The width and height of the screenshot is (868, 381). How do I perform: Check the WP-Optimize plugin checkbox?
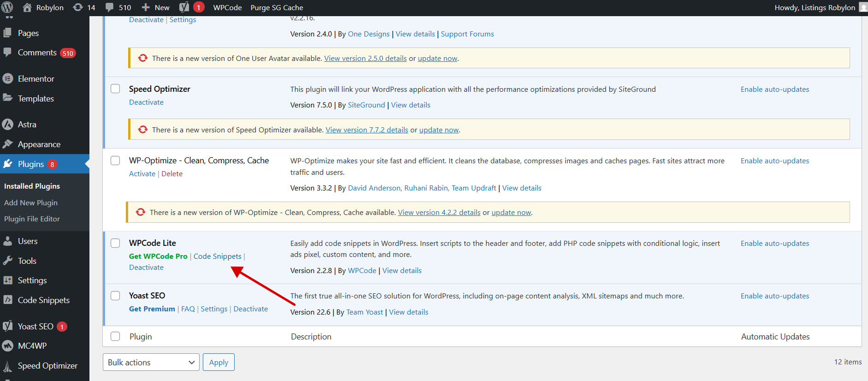(115, 160)
